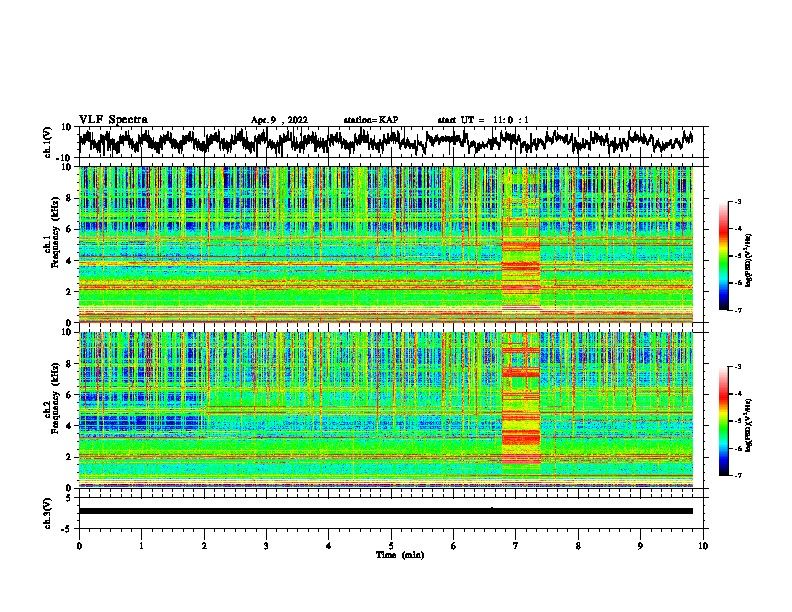Click the "-3" label on ch.1 color scale
Viewport: 792px width, 612px height.
coord(737,202)
